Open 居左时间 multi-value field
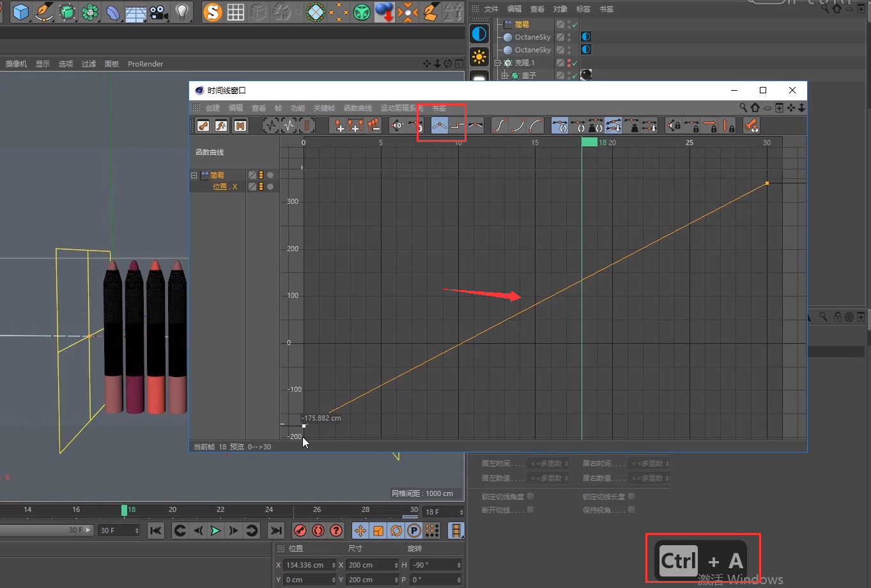The height and width of the screenshot is (588, 871). tap(548, 463)
